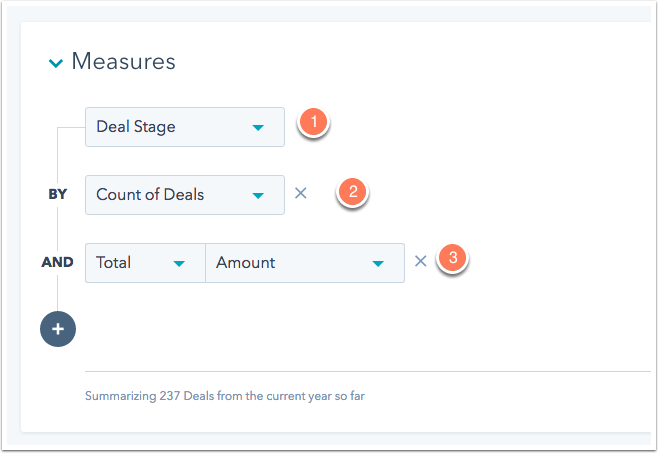Open the Count of Deals dropdown
This screenshot has height=453, width=658.
[x=185, y=195]
